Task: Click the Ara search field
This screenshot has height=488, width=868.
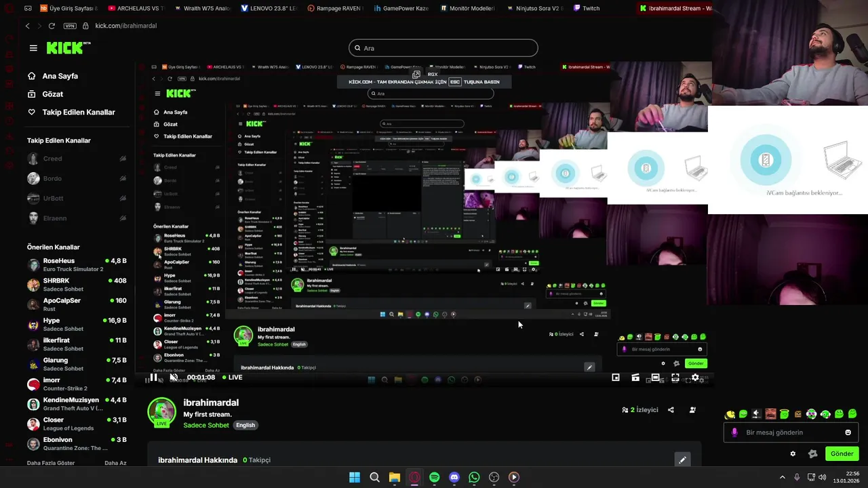Action: tap(443, 48)
